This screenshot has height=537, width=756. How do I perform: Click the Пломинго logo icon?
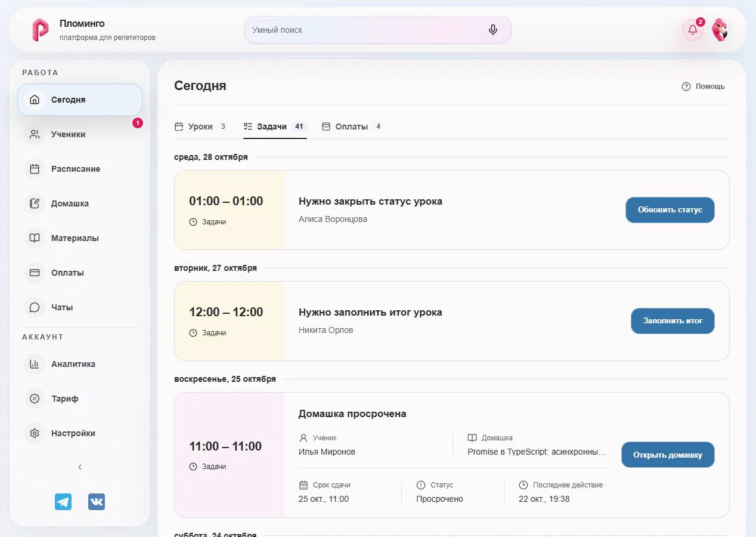40,30
